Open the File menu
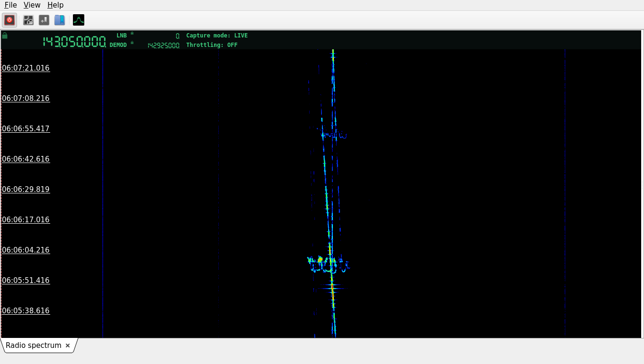The width and height of the screenshot is (644, 364). pyautogui.click(x=10, y=5)
